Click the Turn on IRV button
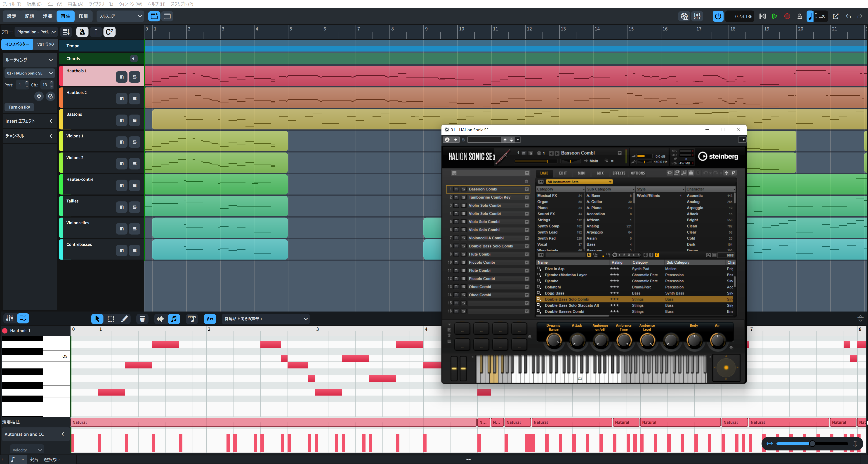Screen dimensions: 868x464 coord(19,107)
